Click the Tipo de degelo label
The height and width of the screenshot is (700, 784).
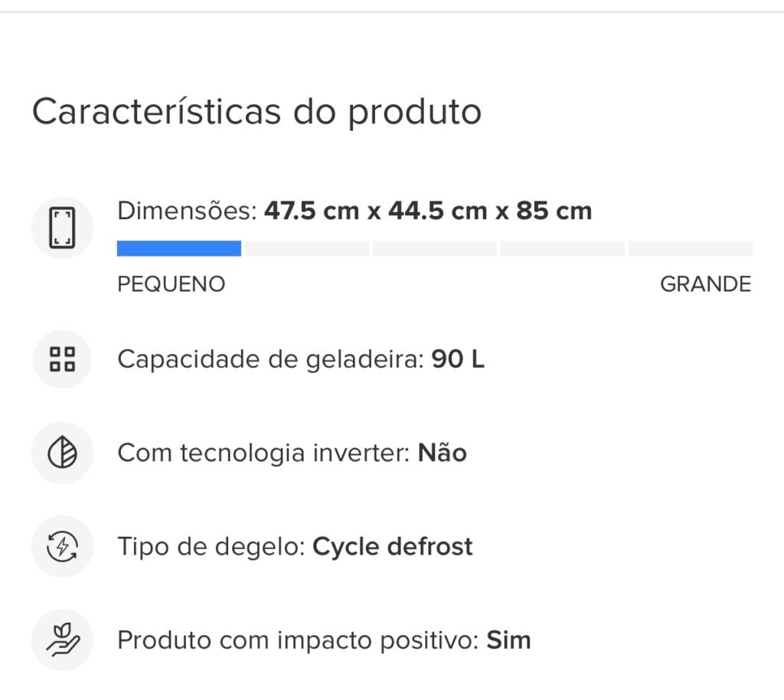211,546
